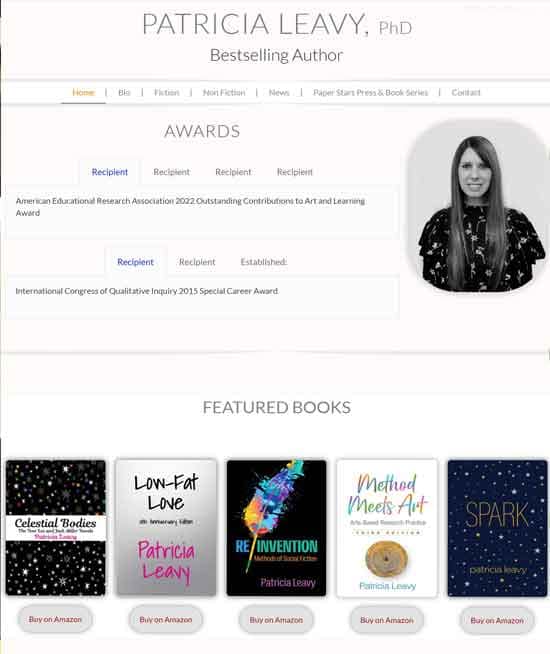Open the Low-Fat Love book cover
The image size is (550, 654).
tap(166, 528)
